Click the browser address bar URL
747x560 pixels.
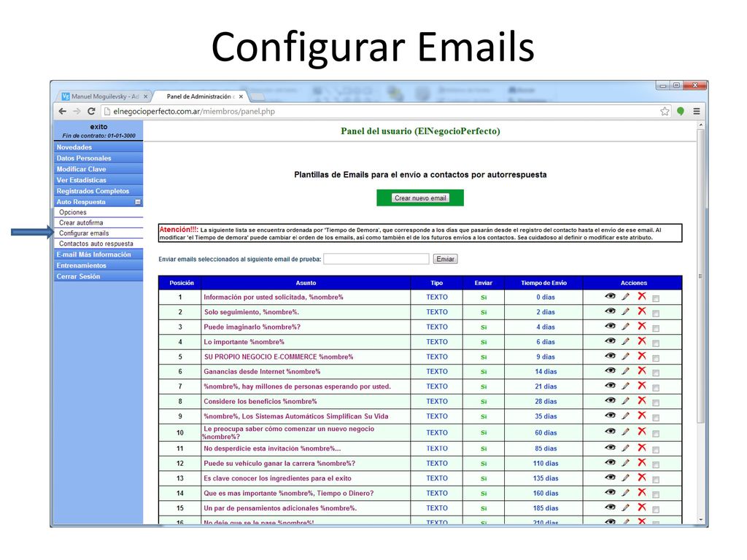click(194, 112)
